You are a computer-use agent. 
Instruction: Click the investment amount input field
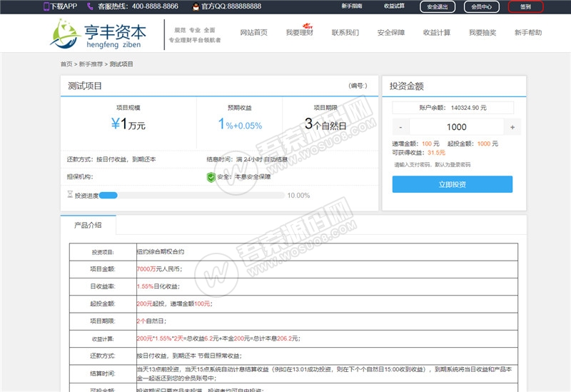pos(456,127)
